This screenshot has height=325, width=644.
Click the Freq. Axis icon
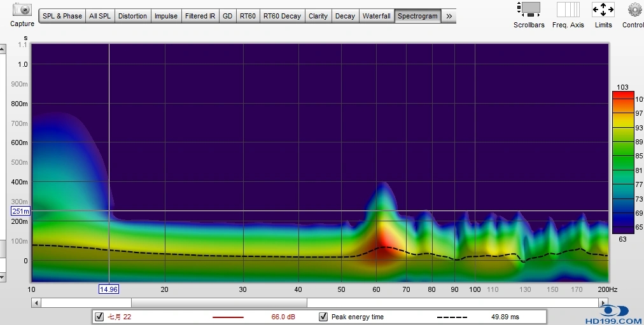tap(568, 10)
